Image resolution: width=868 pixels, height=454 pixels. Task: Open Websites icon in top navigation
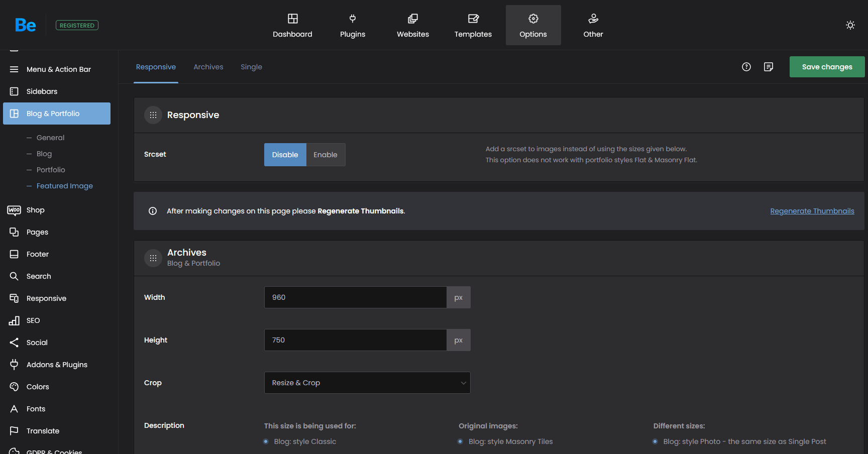[x=413, y=19]
